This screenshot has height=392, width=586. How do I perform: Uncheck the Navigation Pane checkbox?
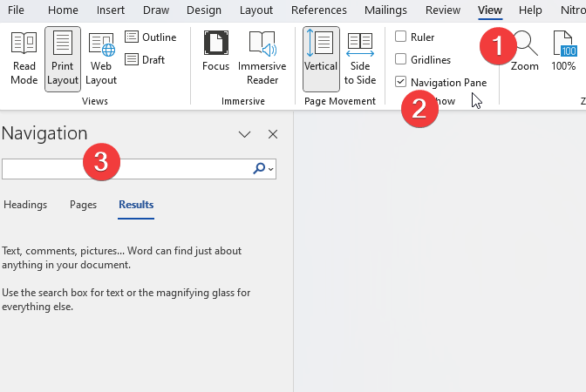[x=400, y=82]
